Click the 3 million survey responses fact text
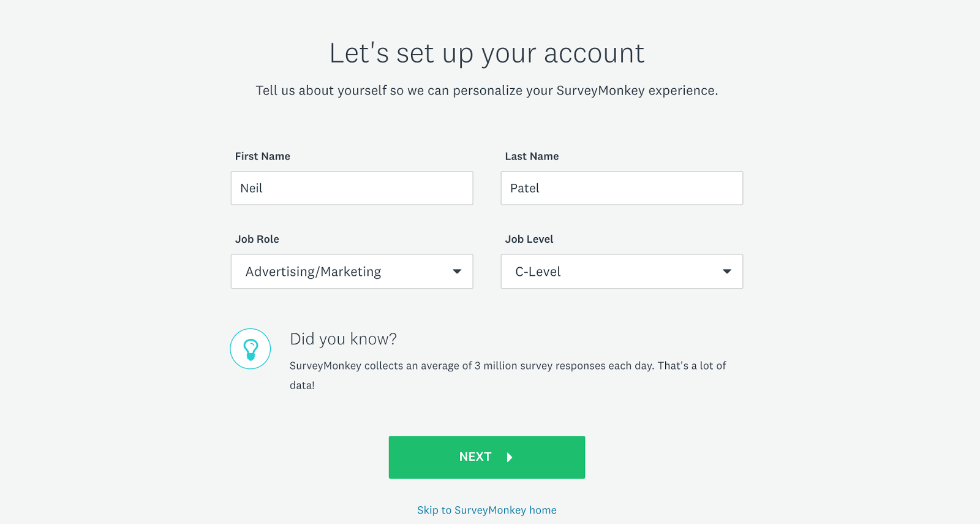 click(508, 375)
